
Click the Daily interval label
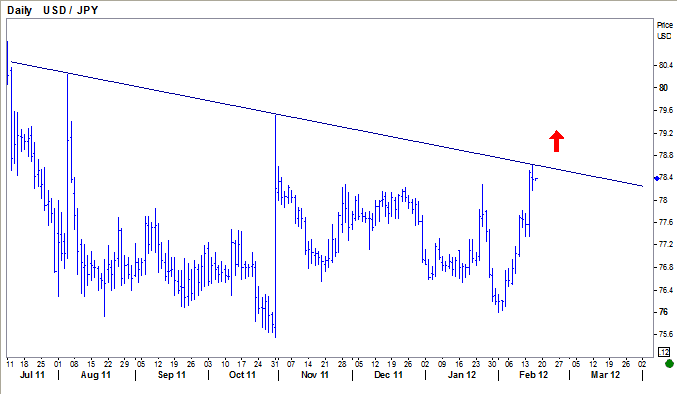[19, 10]
